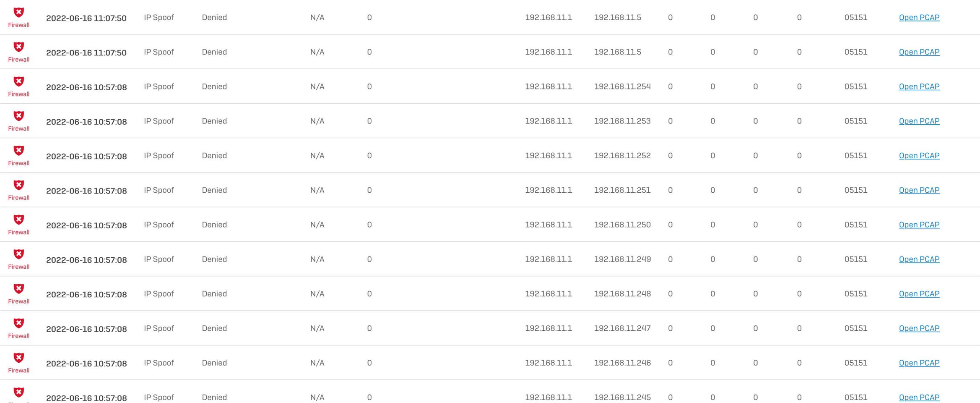Image resolution: width=980 pixels, height=403 pixels.
Task: Open PCAP for destination 192.168.11.251
Action: 919,190
